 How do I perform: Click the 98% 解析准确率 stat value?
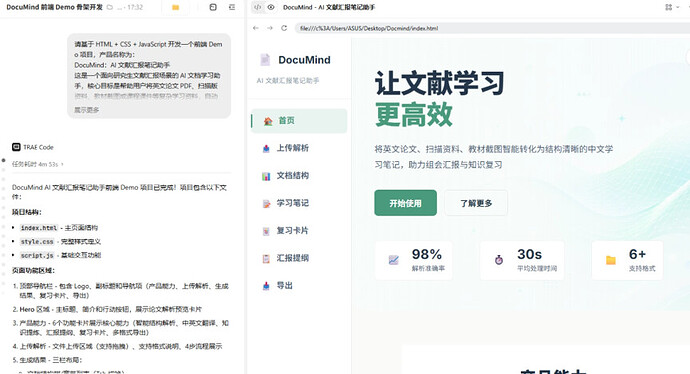tap(427, 254)
